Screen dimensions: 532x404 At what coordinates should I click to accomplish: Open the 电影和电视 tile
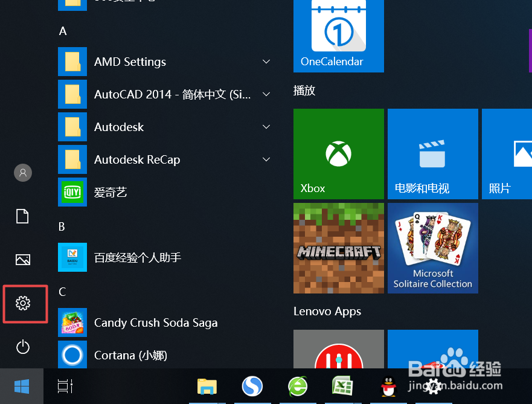tap(433, 154)
